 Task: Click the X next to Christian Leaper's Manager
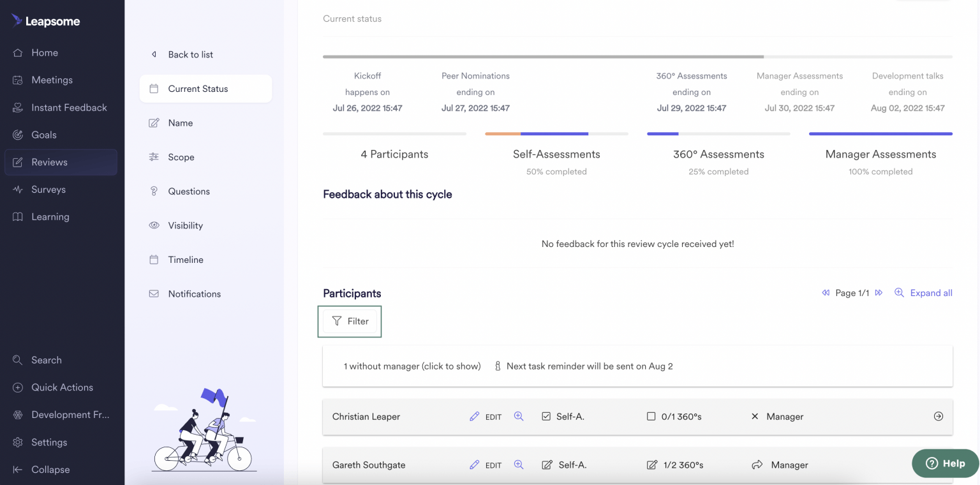click(754, 416)
